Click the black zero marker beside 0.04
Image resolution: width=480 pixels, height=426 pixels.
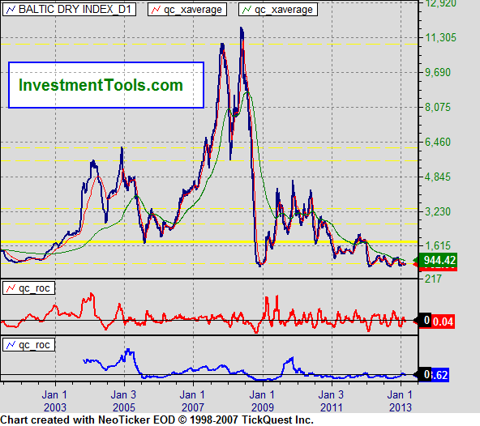422,321
